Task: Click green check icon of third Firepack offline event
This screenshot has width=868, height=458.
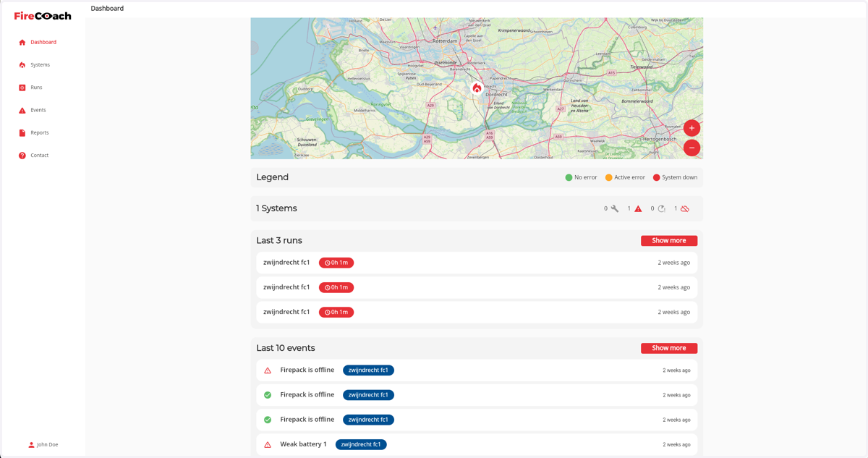Action: [x=268, y=420]
